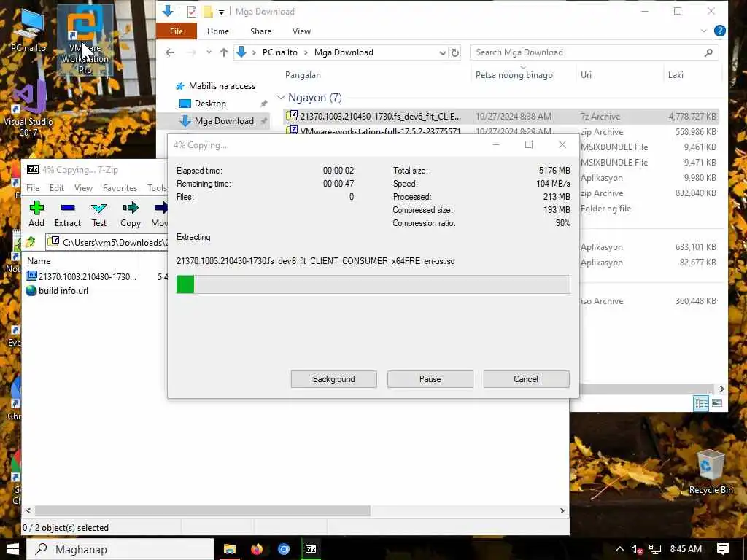Cancel the extraction
Viewport: 747px width, 560px height.
526,379
